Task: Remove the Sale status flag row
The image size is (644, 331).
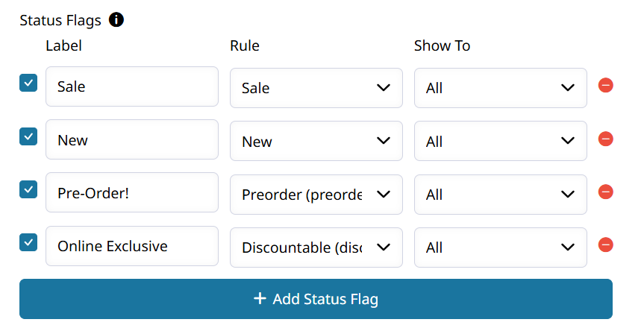Action: (605, 86)
